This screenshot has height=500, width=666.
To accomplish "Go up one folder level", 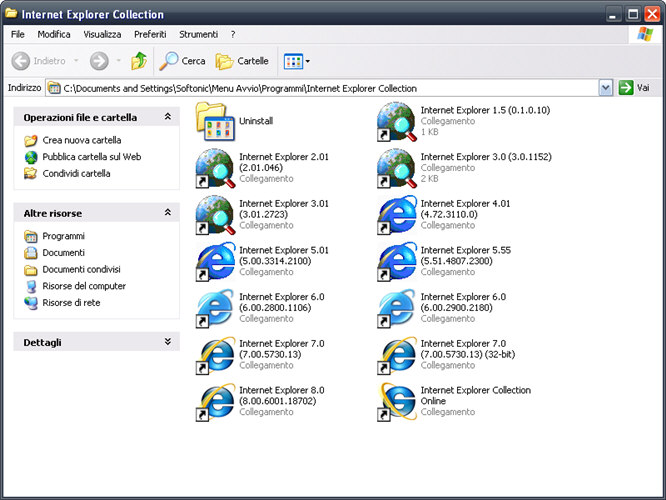I will click(x=139, y=61).
